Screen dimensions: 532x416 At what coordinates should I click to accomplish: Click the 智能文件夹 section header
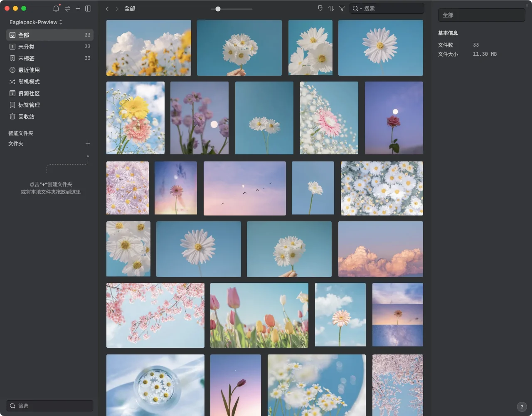click(x=21, y=133)
